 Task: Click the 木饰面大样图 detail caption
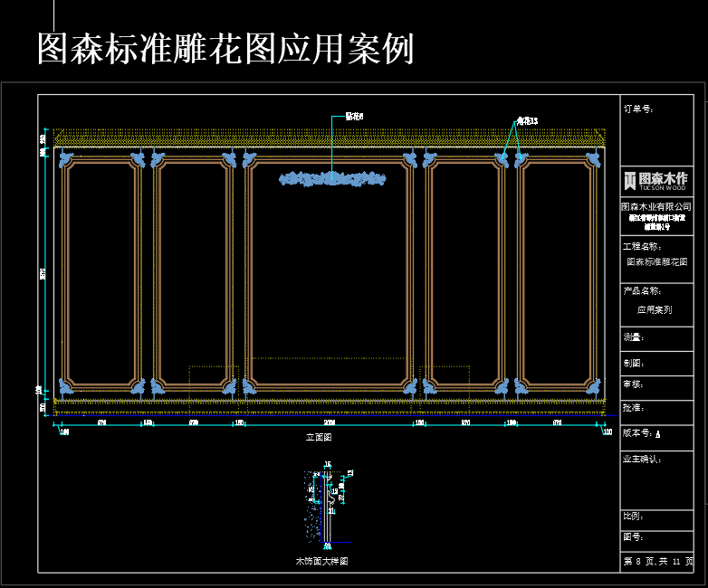click(321, 562)
